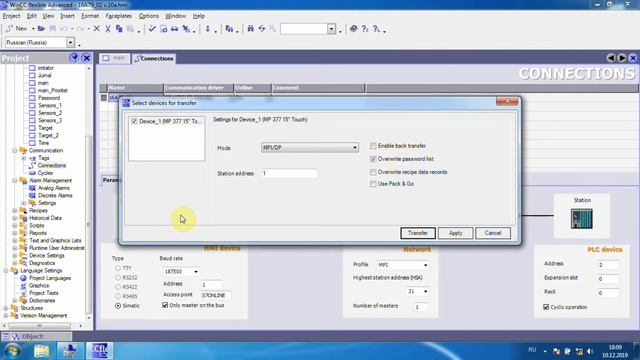The image size is (640, 360).
Task: Click the check/generate checkmark toolbar icon
Action: click(152, 29)
